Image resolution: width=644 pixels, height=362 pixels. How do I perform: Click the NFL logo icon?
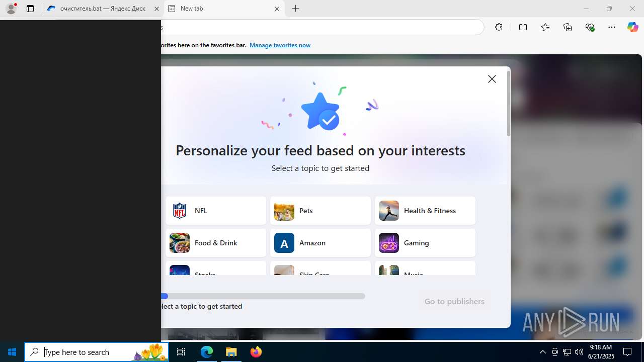pyautogui.click(x=180, y=211)
